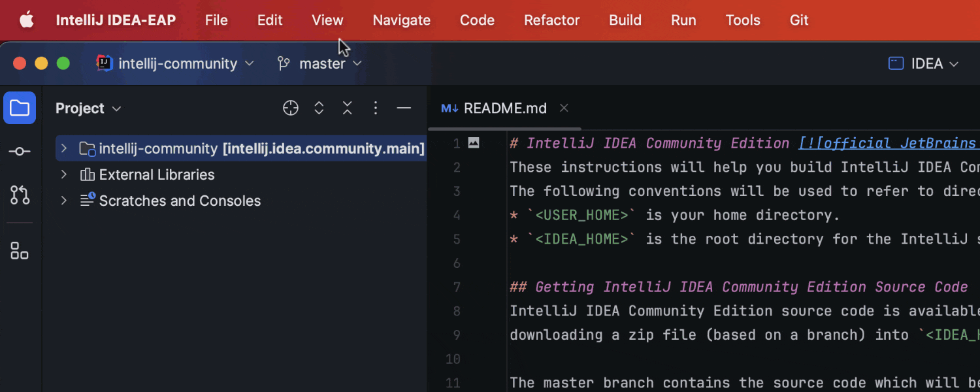Expand Scratches and Consoles node
This screenshot has width=980, height=392.
click(63, 201)
